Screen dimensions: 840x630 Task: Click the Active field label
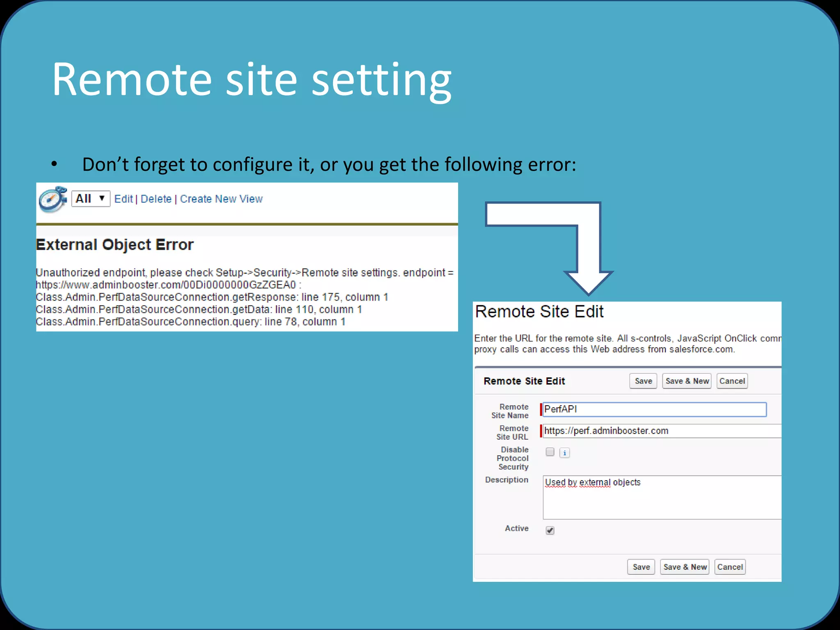(x=517, y=528)
